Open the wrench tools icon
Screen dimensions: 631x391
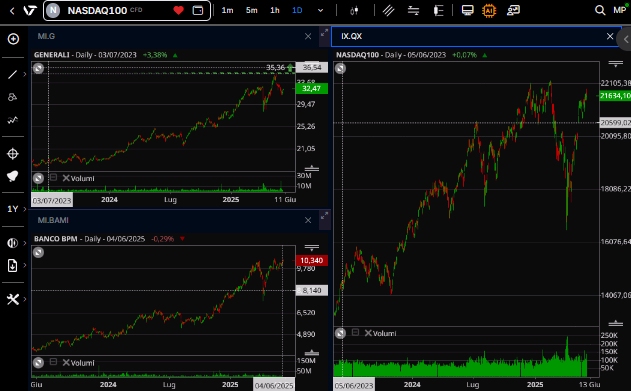coord(13,299)
